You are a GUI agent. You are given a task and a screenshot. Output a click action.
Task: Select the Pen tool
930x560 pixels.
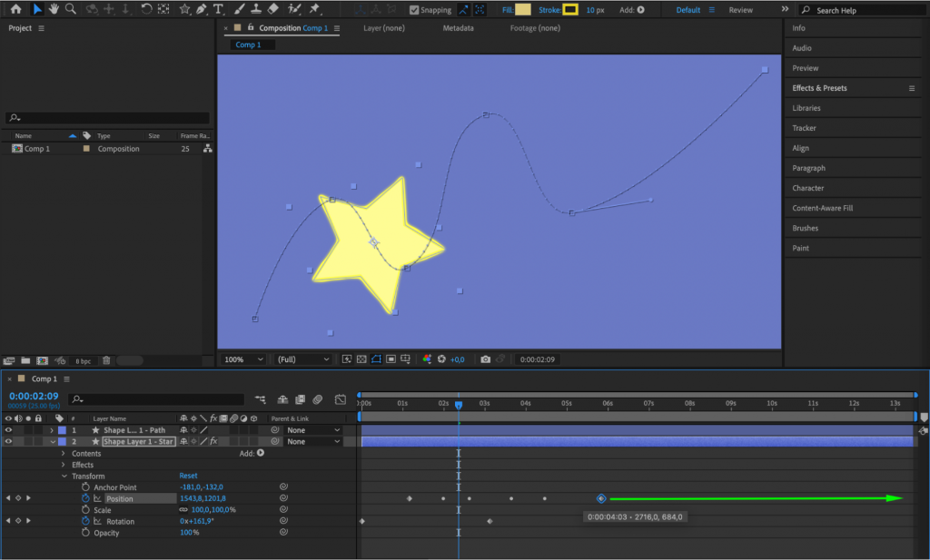pyautogui.click(x=201, y=10)
